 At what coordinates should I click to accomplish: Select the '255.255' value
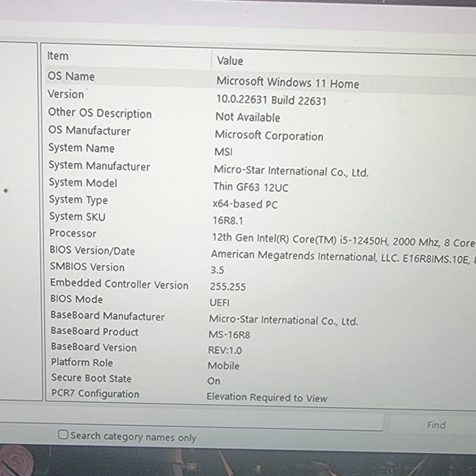click(227, 286)
